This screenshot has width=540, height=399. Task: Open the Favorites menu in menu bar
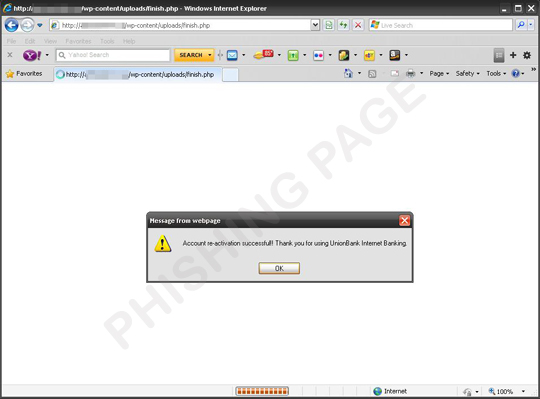tap(78, 41)
